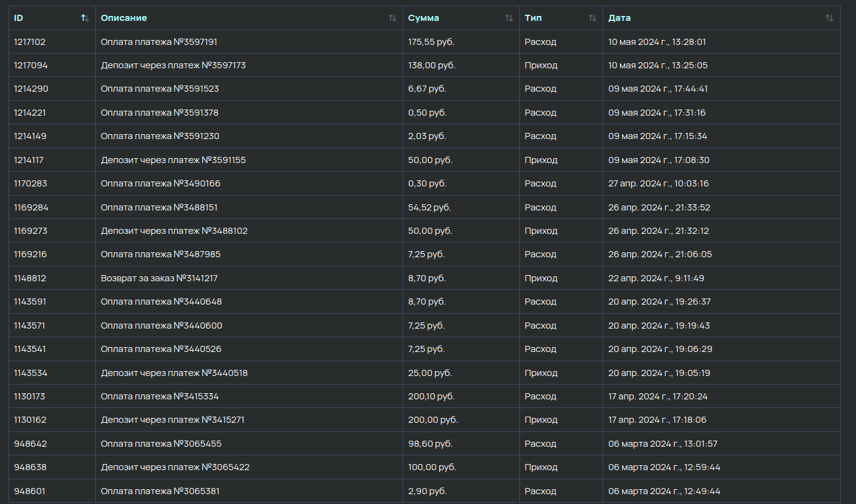Click sort arrows in Описание column header

(x=392, y=18)
